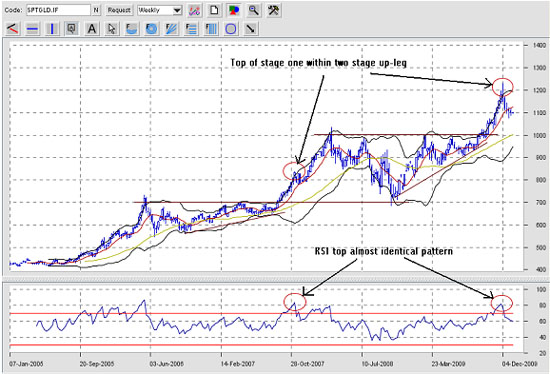This screenshot has height=374, width=550.
Task: Select the Fibonacci vertical time zones tool
Action: click(211, 29)
